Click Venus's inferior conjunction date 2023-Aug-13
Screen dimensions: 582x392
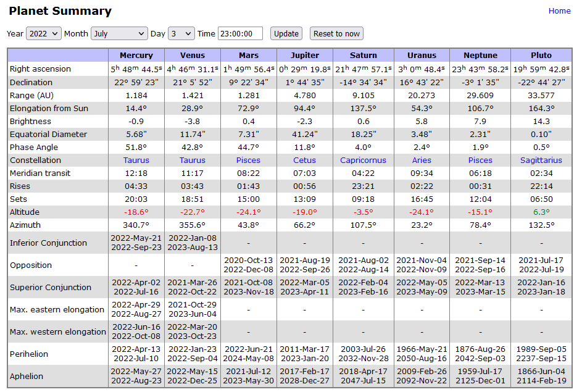point(193,247)
